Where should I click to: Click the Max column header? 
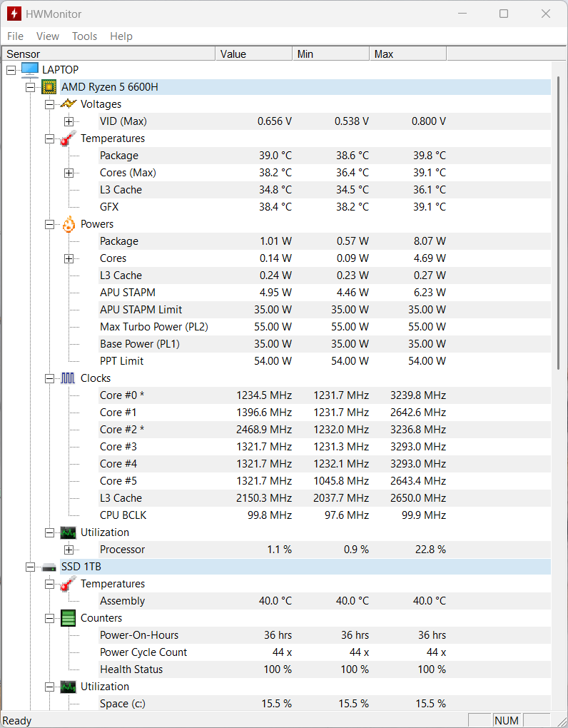pyautogui.click(x=407, y=54)
